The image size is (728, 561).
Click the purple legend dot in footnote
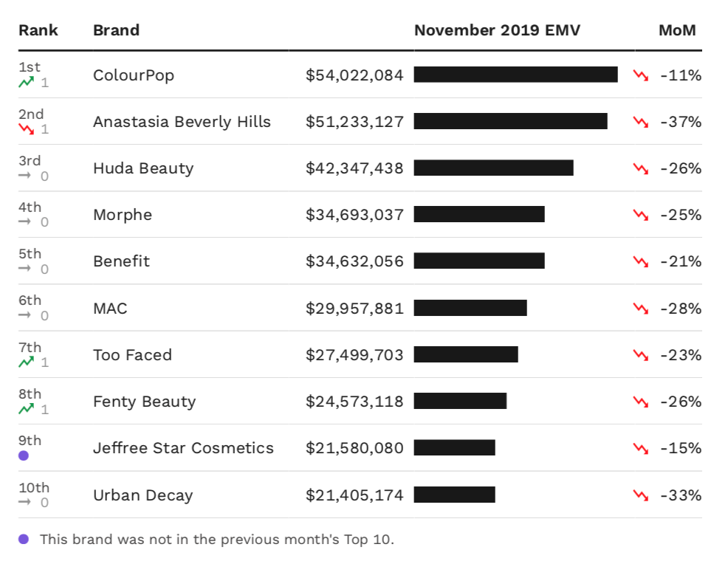24,540
